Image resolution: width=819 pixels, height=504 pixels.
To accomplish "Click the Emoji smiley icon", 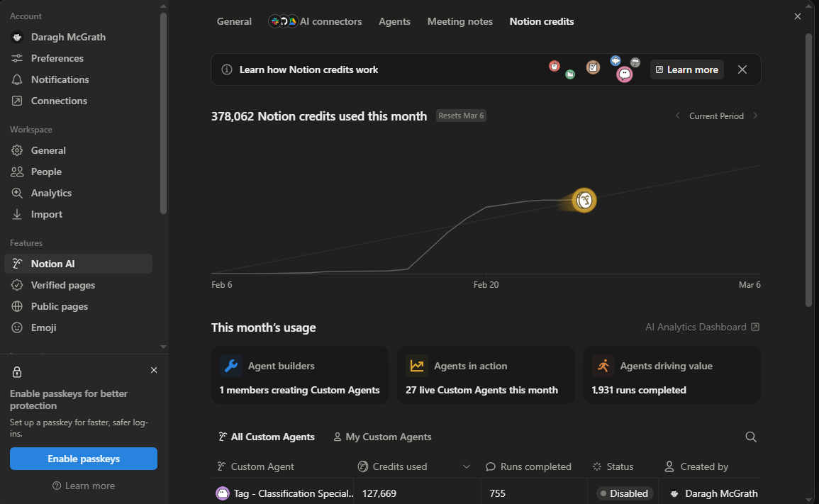I will [x=17, y=327].
